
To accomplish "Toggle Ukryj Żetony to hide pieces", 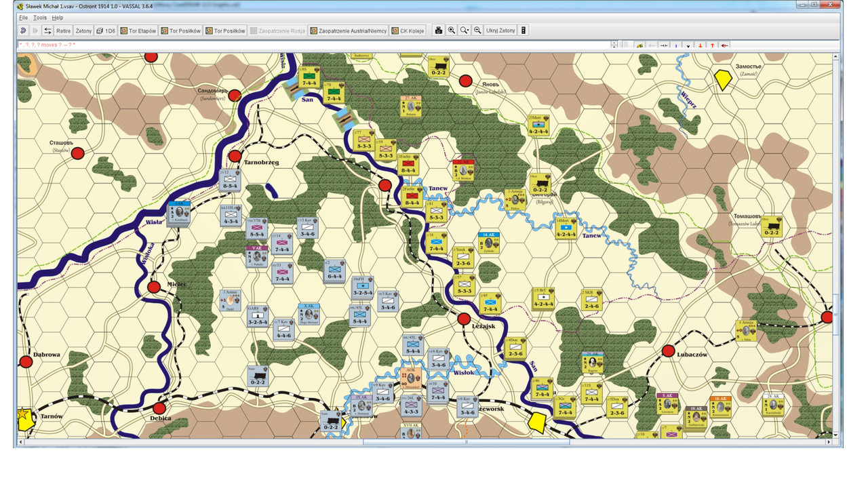I will pyautogui.click(x=500, y=31).
